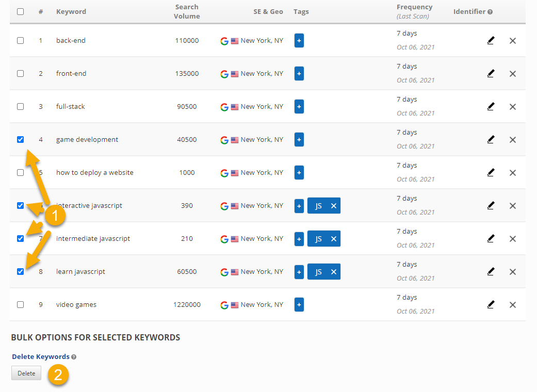The width and height of the screenshot is (537, 392).
Task: Sort table by Keyword column header
Action: point(71,11)
